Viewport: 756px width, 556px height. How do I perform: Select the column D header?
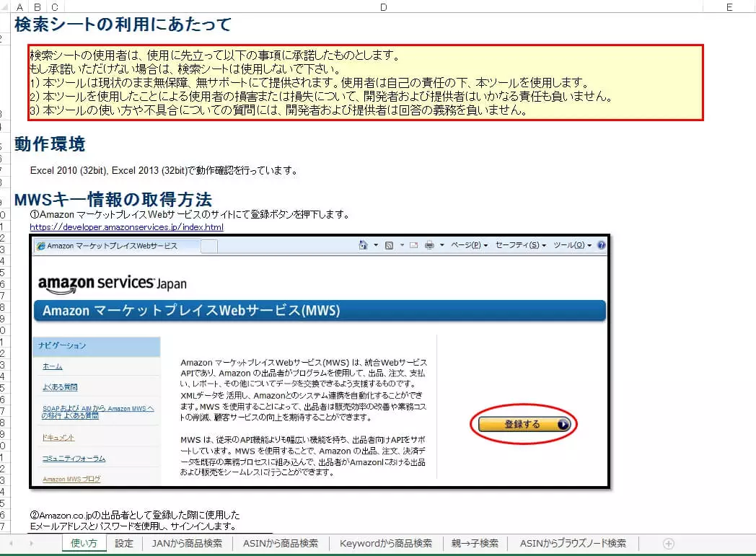[383, 6]
